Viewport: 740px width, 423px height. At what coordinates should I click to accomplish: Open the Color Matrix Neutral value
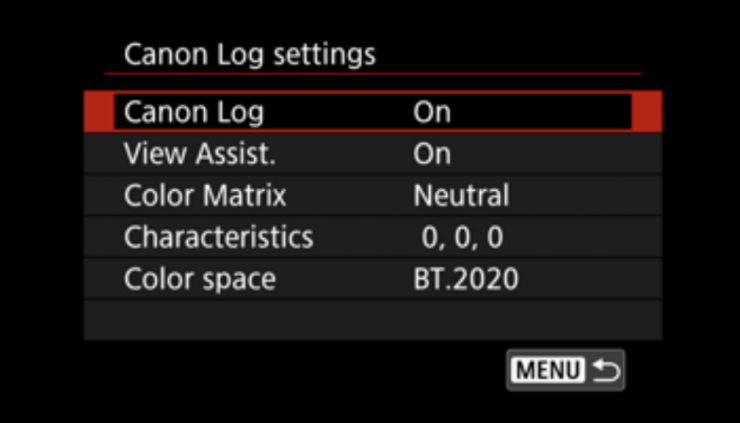461,195
